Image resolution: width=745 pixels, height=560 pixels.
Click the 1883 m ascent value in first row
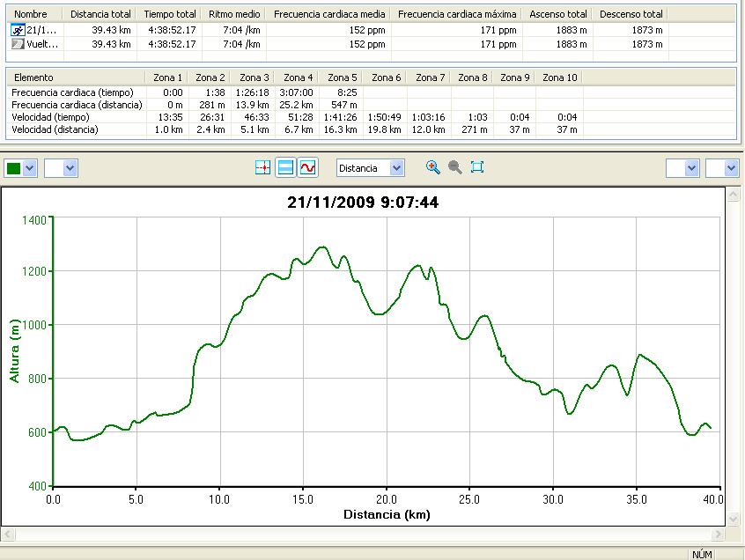click(572, 31)
